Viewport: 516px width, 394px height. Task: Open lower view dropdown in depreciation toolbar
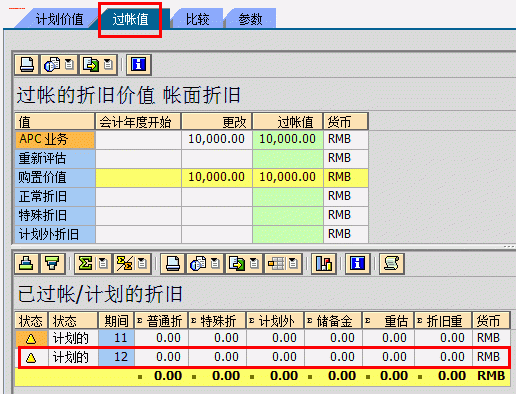click(215, 264)
